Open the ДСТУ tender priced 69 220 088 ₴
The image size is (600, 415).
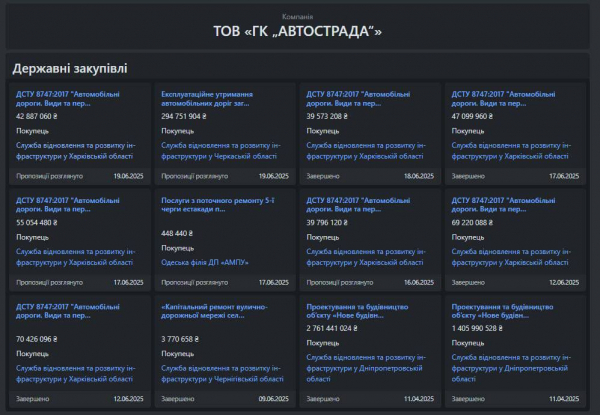(506, 205)
